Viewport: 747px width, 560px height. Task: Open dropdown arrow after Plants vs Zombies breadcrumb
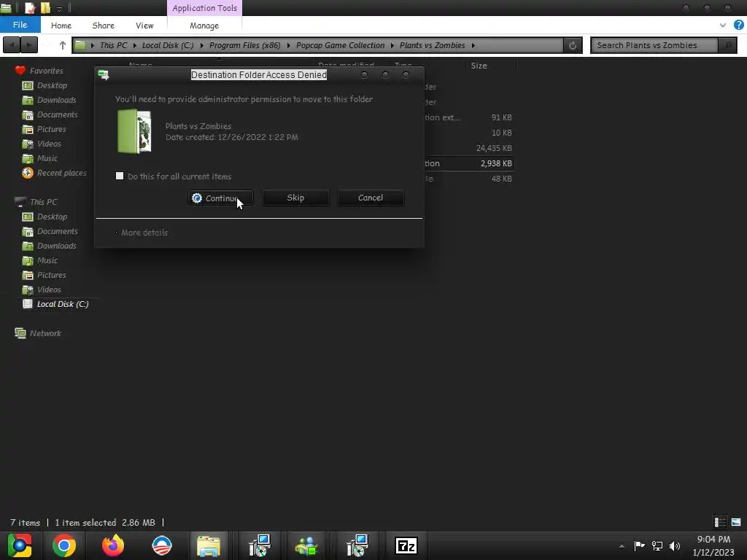coord(473,45)
